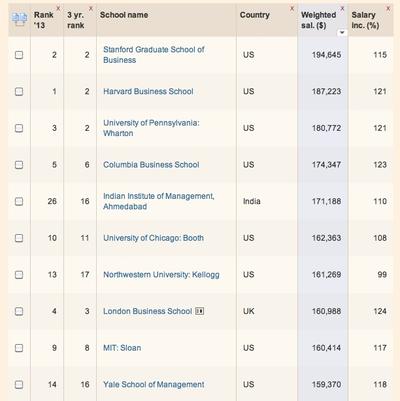400x401 pixels.
Task: Open the Weighted sal. sort dropdown arrow
Action: pos(342,33)
